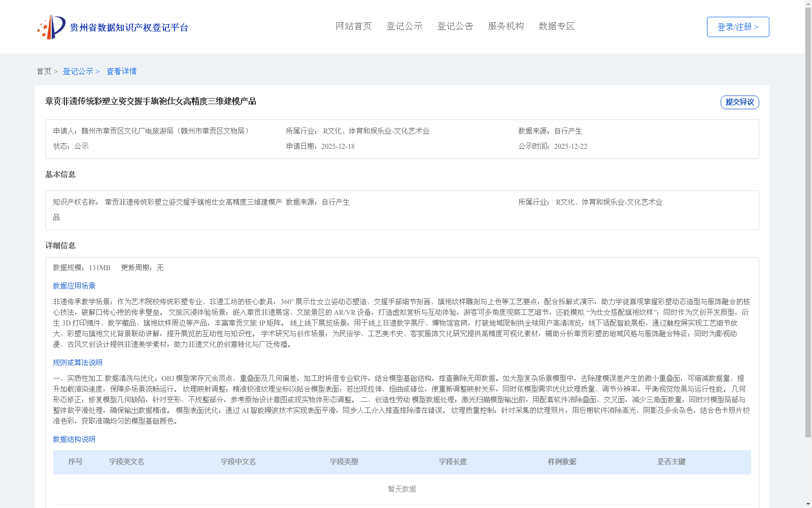
Task: Click the 贵州省数据知识产权登记平台 title
Action: pyautogui.click(x=129, y=27)
